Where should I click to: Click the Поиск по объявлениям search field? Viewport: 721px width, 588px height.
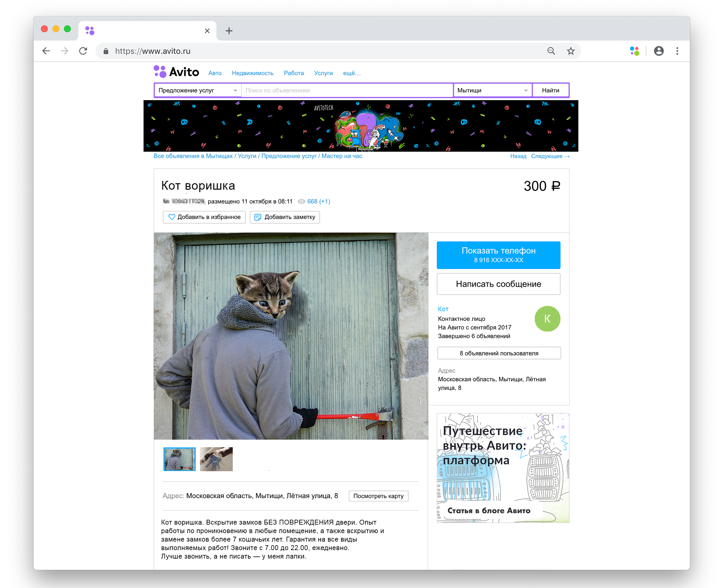pyautogui.click(x=347, y=90)
